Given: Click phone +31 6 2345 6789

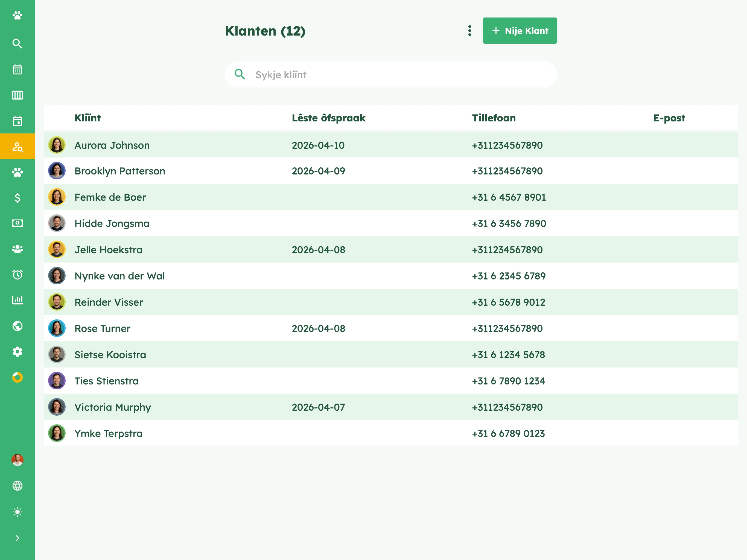Looking at the screenshot, I should pyautogui.click(x=509, y=276).
